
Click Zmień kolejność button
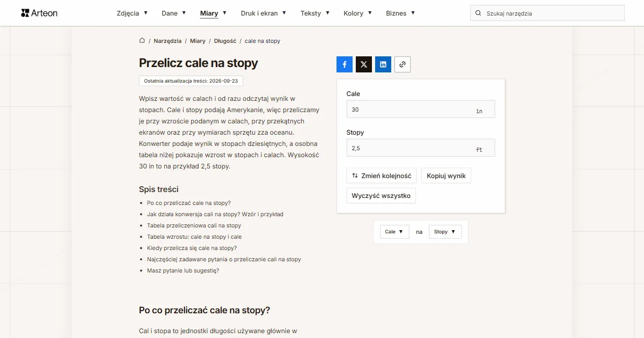click(x=382, y=176)
